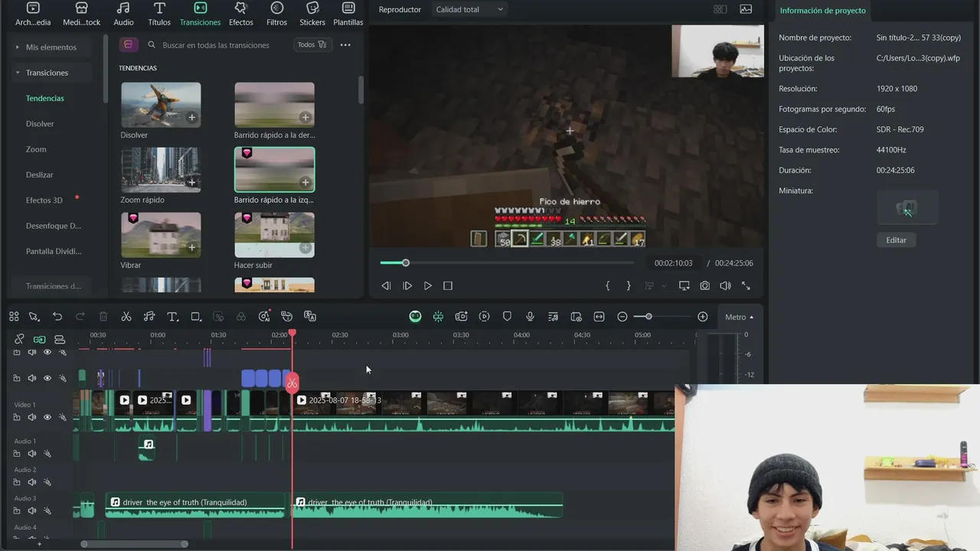The height and width of the screenshot is (551, 980).
Task: Click the preview playback progress bar
Action: pos(507,263)
